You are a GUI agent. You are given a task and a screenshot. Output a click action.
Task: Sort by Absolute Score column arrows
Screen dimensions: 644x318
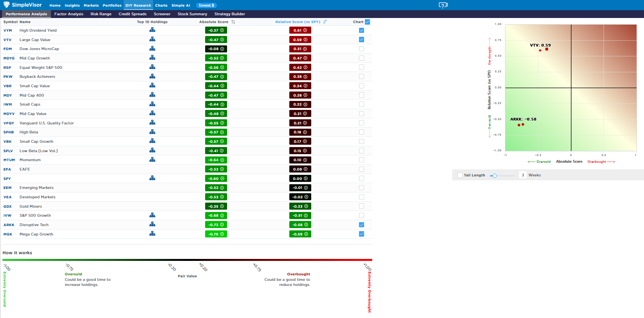(233, 22)
